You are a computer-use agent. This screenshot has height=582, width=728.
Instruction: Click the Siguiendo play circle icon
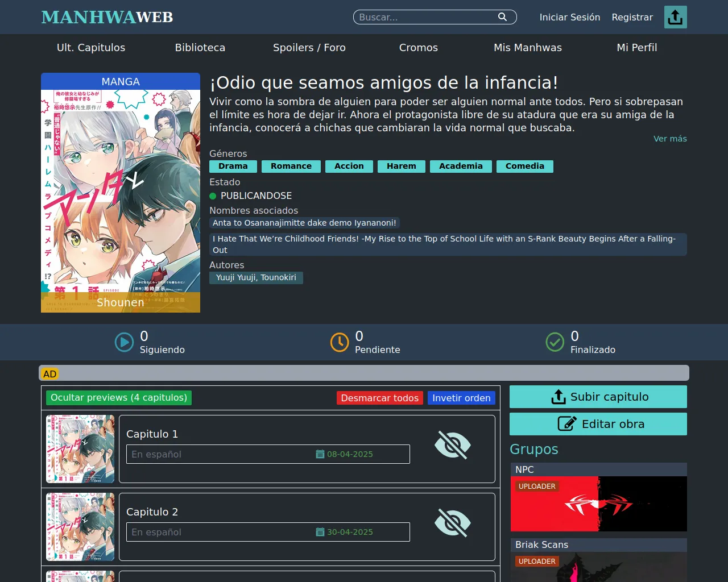point(124,342)
